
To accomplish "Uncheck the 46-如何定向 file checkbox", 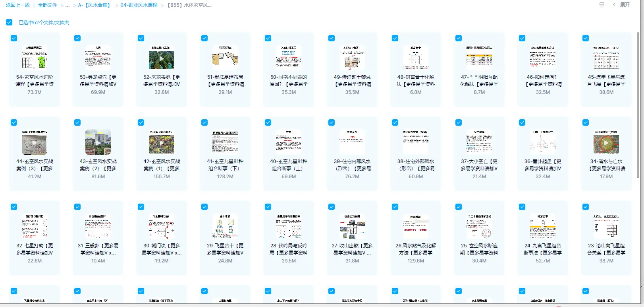I will click(522, 38).
